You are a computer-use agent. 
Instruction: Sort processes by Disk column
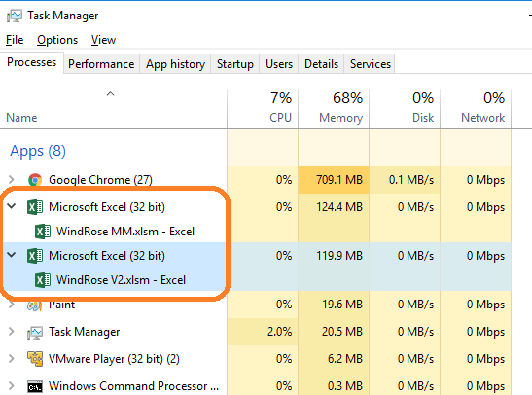coord(405,109)
